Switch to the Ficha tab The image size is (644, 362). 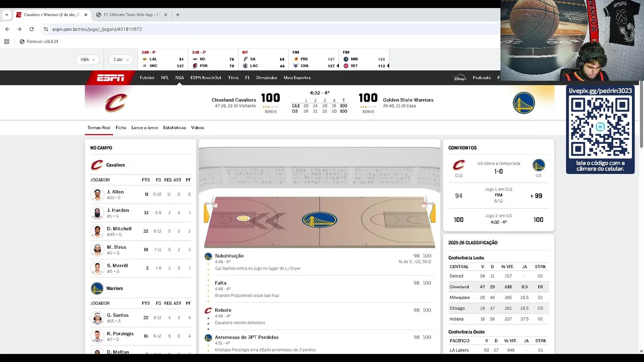[121, 128]
